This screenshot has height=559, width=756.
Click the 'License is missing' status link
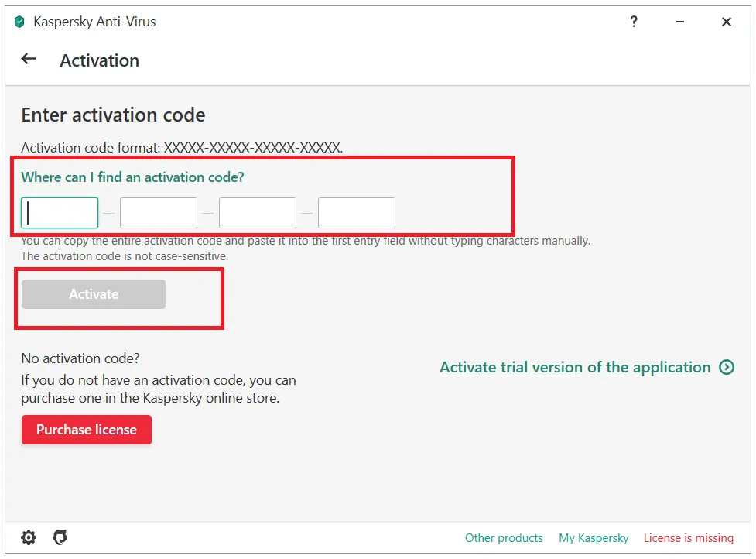tap(688, 538)
